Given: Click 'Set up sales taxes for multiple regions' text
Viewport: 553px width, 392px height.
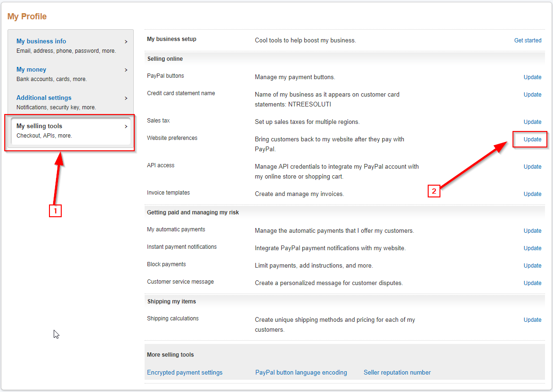Looking at the screenshot, I should pos(307,122).
